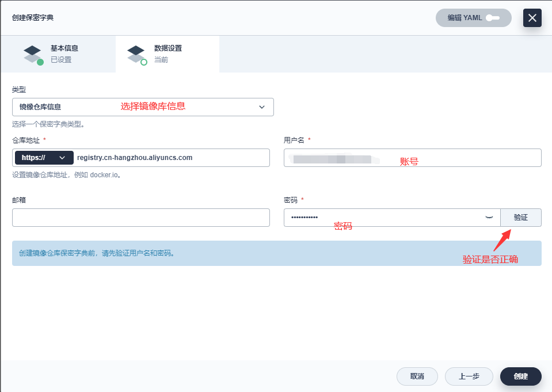Viewport: 552px width, 392px height.
Task: Click the 基本信息 layered stack icon
Action: pos(32,53)
